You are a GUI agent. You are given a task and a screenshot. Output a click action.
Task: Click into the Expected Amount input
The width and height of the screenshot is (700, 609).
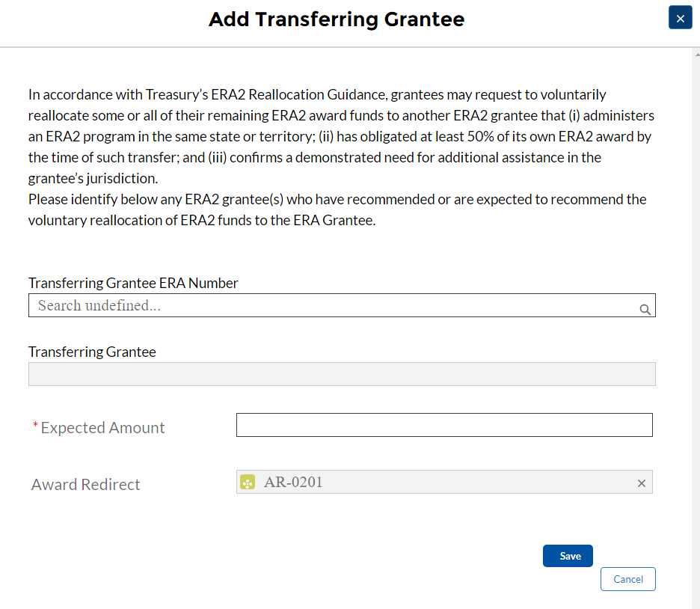444,425
